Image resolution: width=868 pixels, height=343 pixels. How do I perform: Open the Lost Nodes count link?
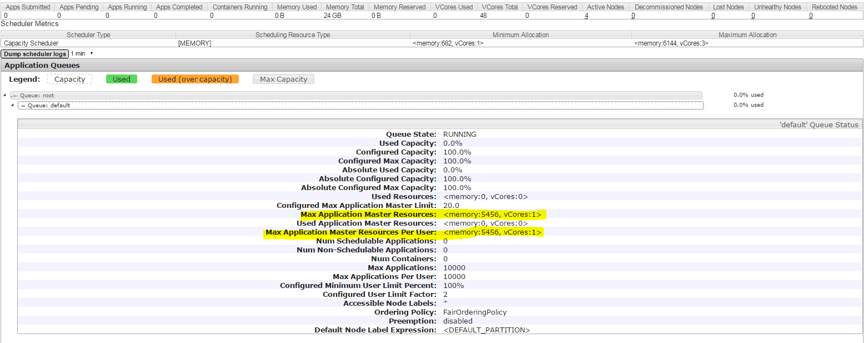(713, 15)
